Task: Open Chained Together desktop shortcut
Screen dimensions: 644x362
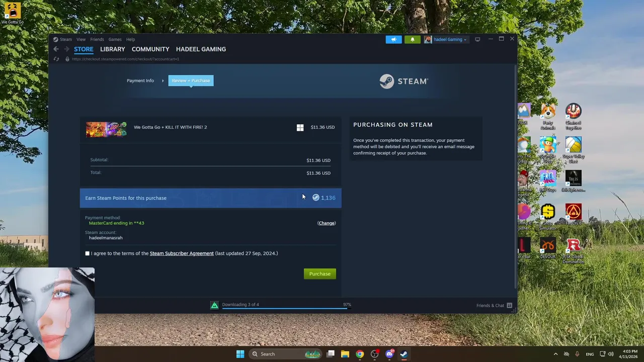Action: [x=573, y=117]
